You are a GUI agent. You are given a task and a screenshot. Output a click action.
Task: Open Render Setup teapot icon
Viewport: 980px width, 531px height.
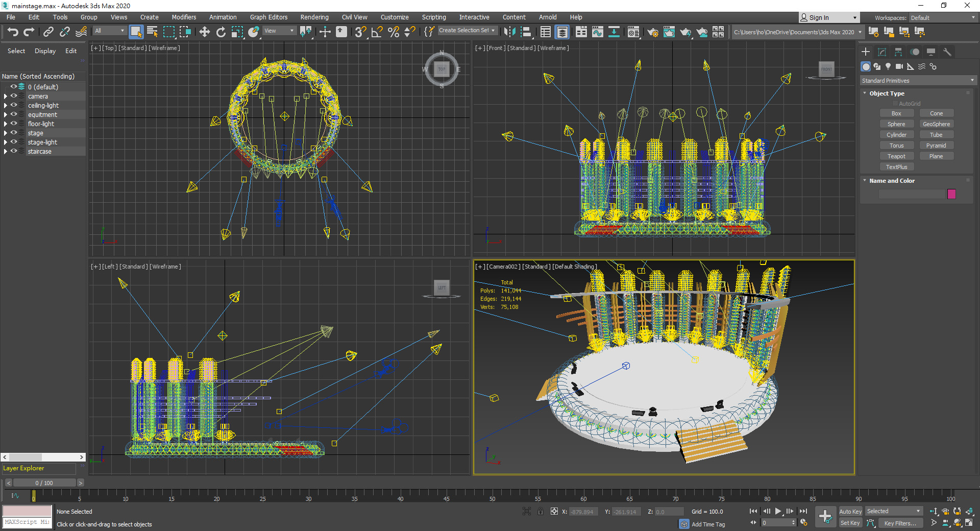pyautogui.click(x=652, y=32)
